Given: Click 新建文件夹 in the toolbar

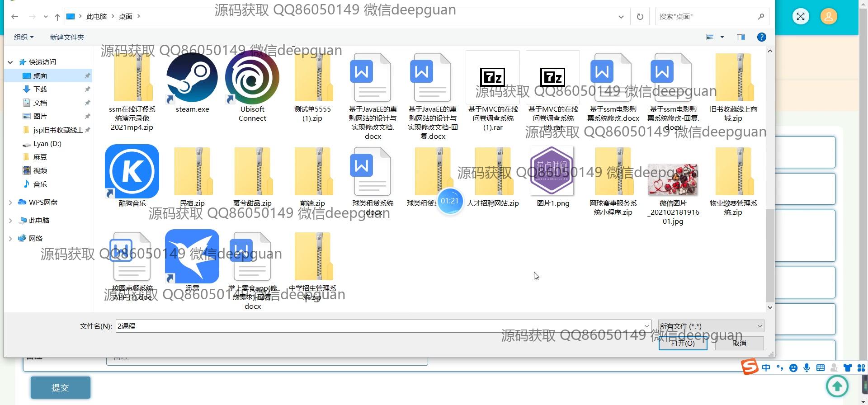Looking at the screenshot, I should pyautogui.click(x=67, y=37).
